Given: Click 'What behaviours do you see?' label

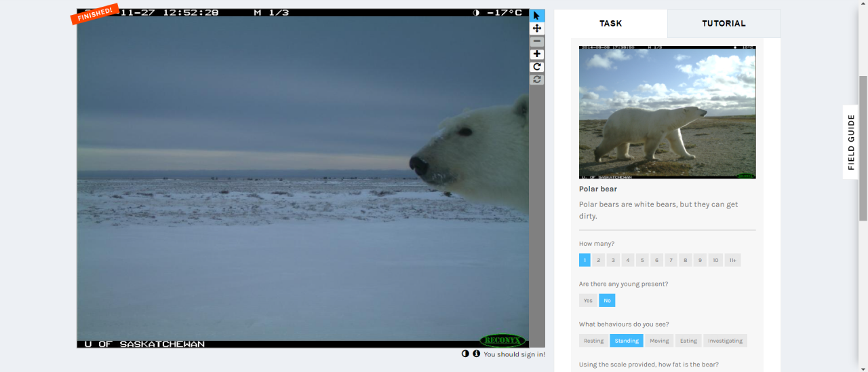Looking at the screenshot, I should [x=624, y=324].
